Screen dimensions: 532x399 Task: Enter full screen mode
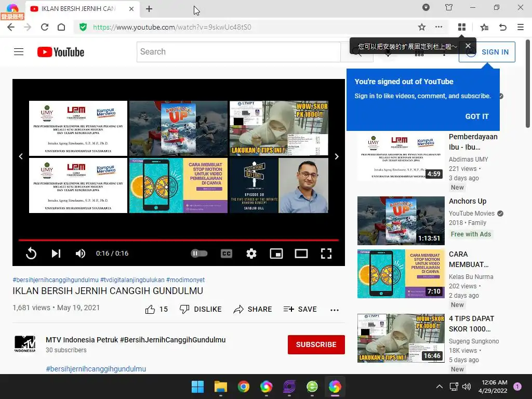(x=326, y=254)
